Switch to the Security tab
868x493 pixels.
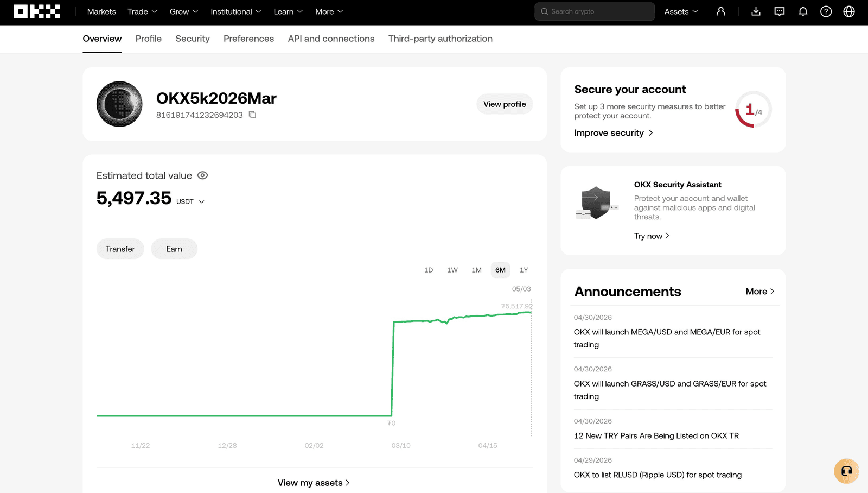pyautogui.click(x=193, y=39)
